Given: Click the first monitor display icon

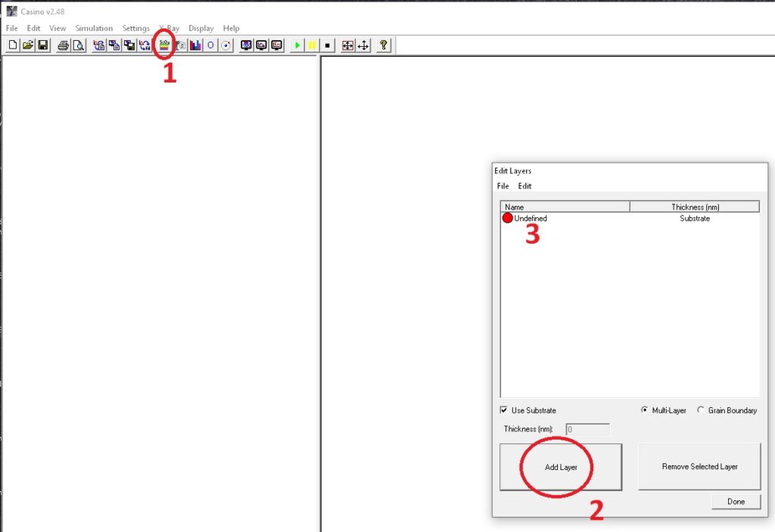Looking at the screenshot, I should [x=246, y=45].
